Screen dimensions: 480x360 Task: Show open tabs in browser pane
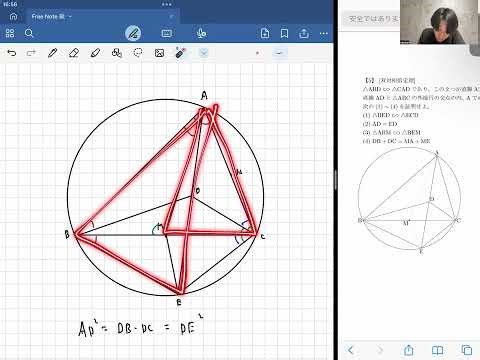pyautogui.click(x=467, y=350)
